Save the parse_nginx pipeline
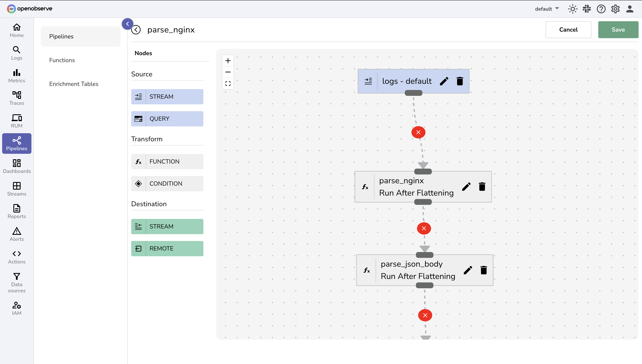This screenshot has height=364, width=642. point(618,29)
